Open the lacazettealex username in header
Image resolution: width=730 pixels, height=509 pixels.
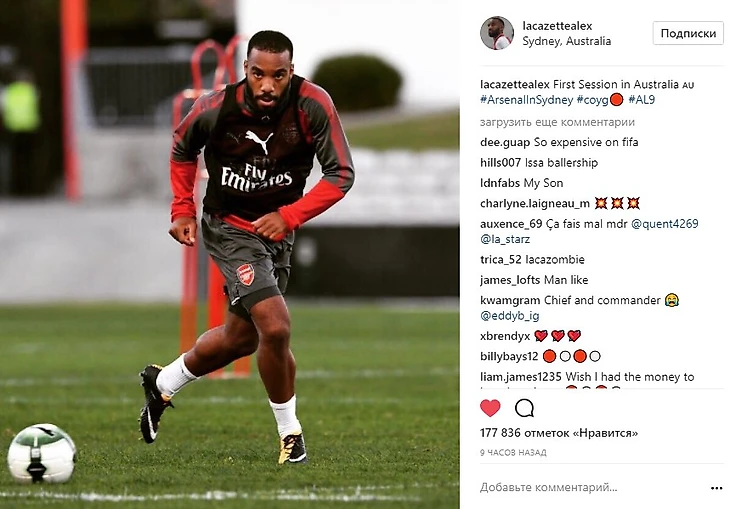click(557, 26)
